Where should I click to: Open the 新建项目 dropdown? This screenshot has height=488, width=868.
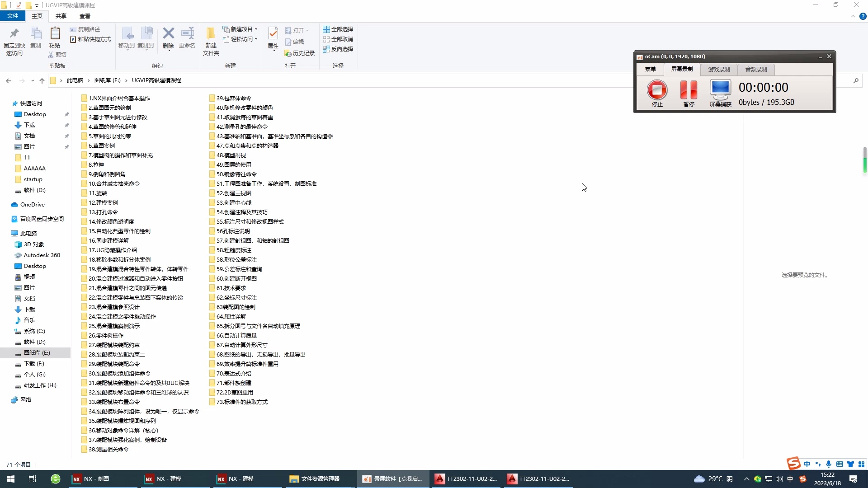click(256, 29)
